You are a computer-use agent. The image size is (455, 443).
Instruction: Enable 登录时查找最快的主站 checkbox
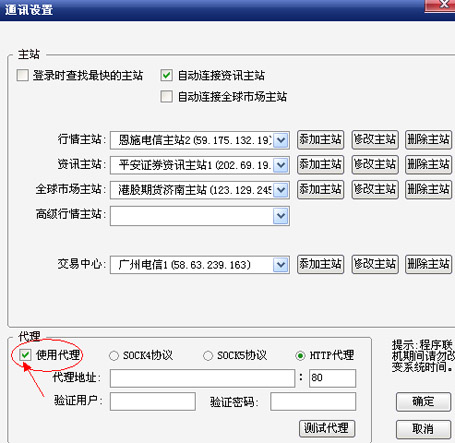tap(22, 75)
